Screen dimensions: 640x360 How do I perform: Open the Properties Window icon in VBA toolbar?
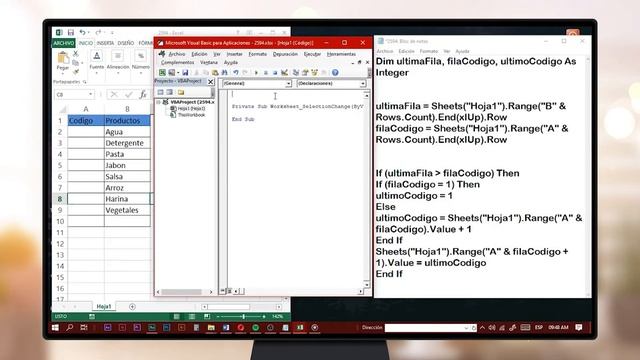click(x=305, y=73)
